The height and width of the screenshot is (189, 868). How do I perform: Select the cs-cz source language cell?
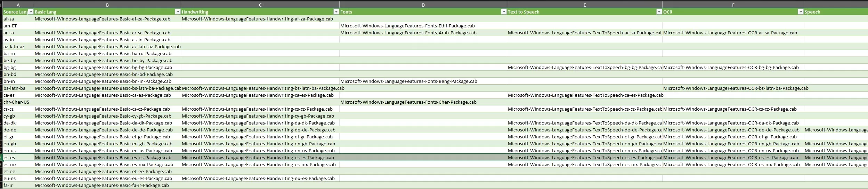tap(18, 109)
